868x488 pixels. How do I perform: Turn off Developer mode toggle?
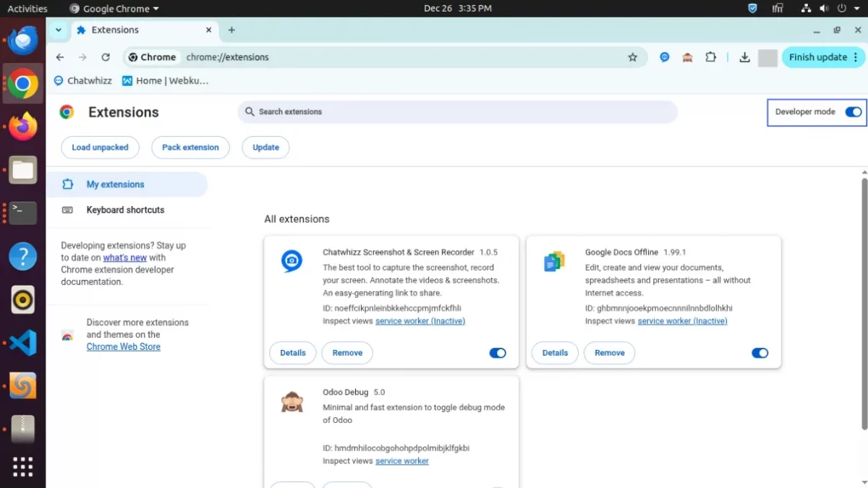pos(853,112)
